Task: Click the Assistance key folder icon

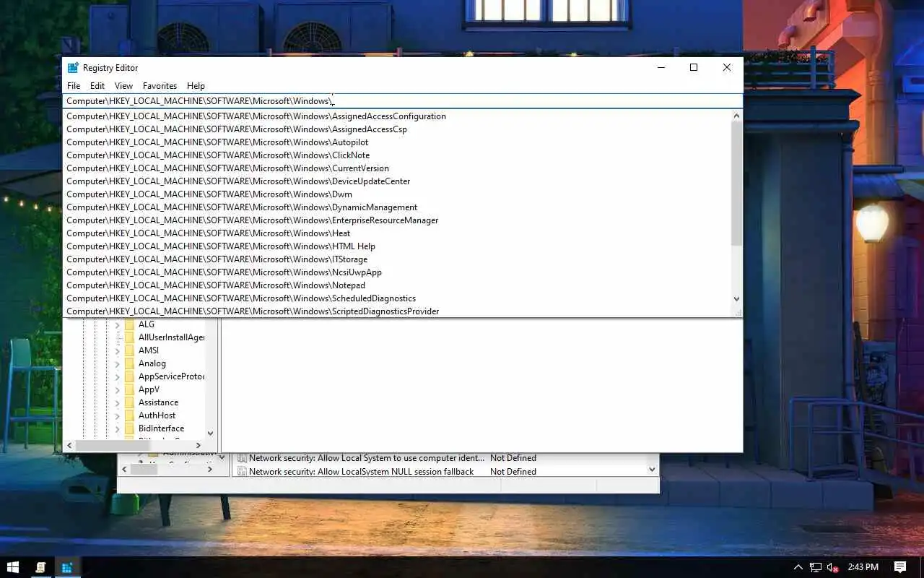Action: [x=130, y=402]
